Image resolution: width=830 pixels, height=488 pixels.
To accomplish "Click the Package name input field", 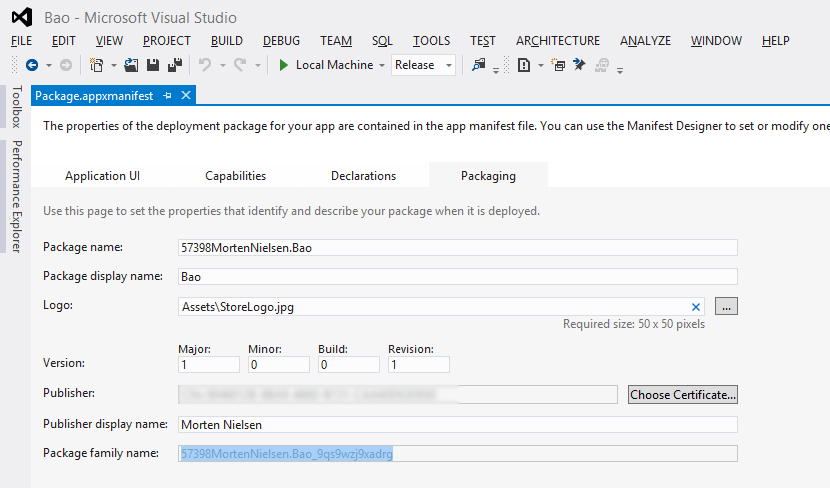I will [457, 248].
